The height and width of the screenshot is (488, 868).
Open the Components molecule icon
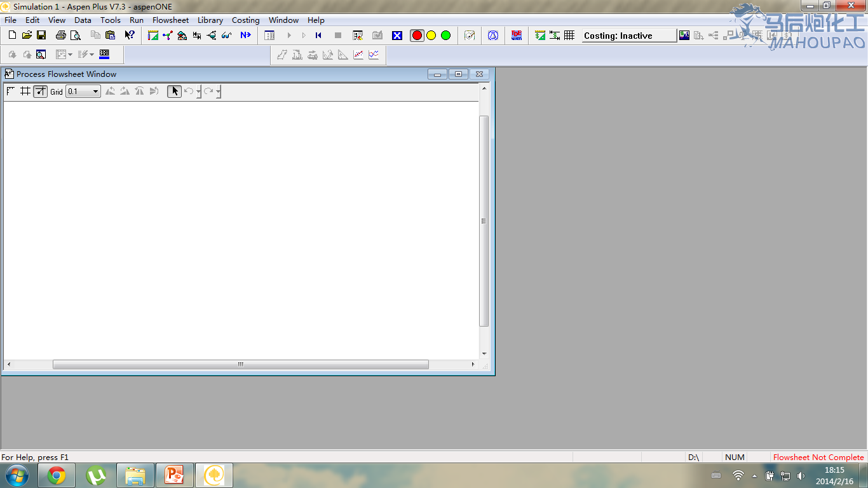pos(168,36)
